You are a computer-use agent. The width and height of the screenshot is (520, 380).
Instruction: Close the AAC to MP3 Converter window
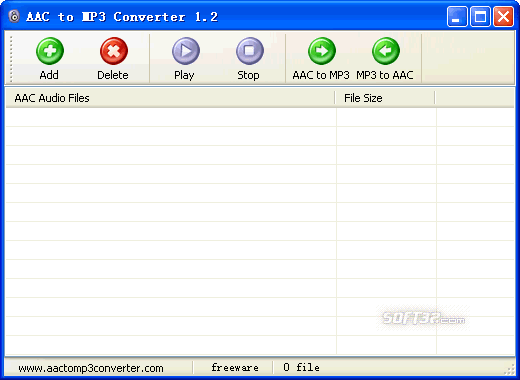[x=503, y=16]
